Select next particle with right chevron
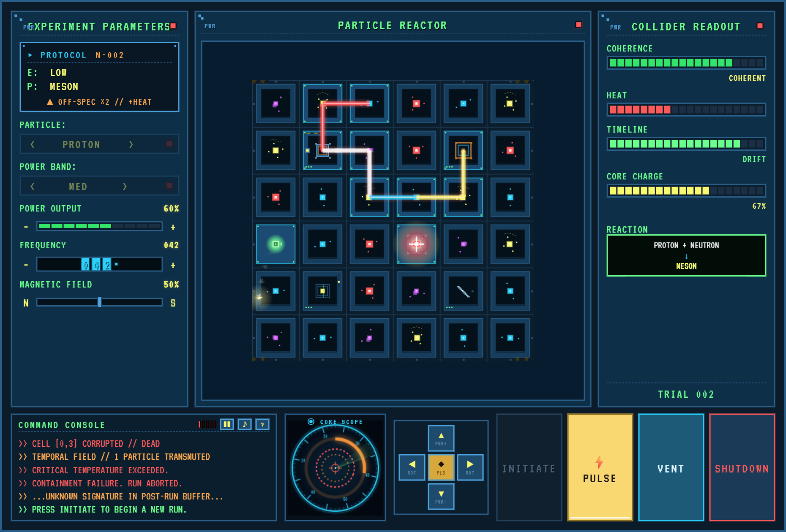 [131, 144]
